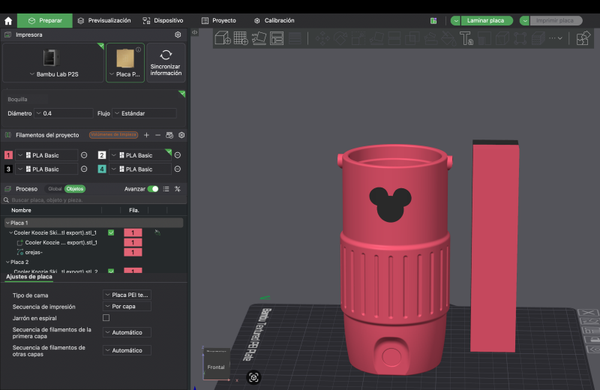
Task: Switch to the Previsualización tab
Action: [104, 21]
